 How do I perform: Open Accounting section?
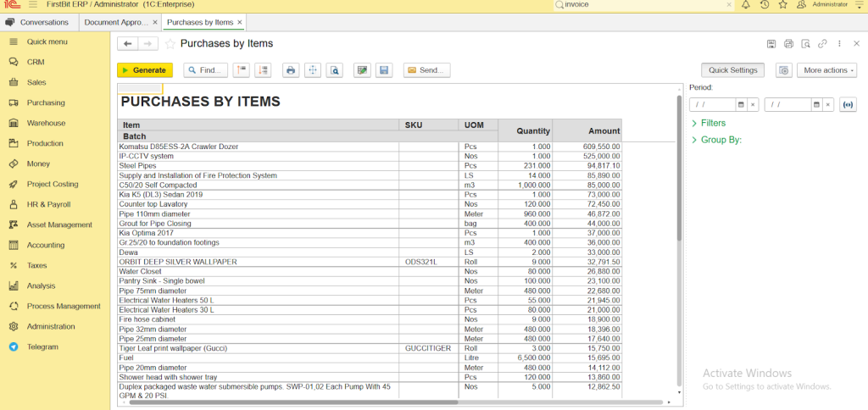46,245
